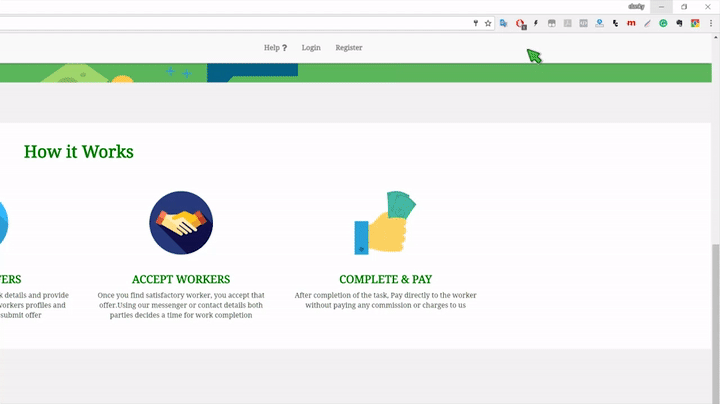Open the Register page
720x404 pixels.
tap(349, 48)
